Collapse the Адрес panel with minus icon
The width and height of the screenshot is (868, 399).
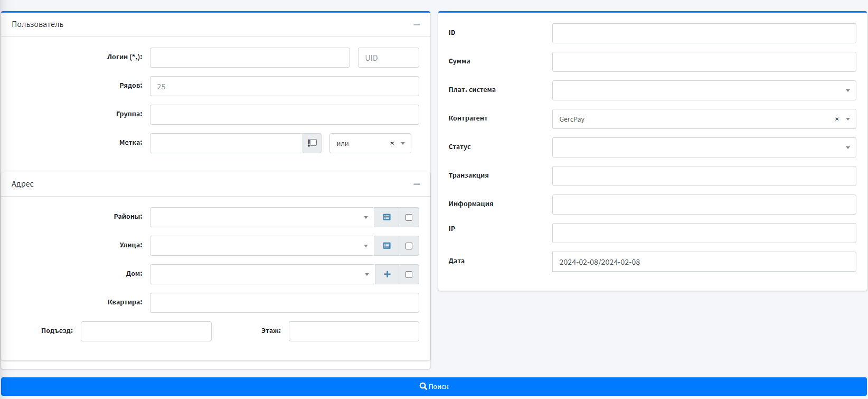pos(417,184)
